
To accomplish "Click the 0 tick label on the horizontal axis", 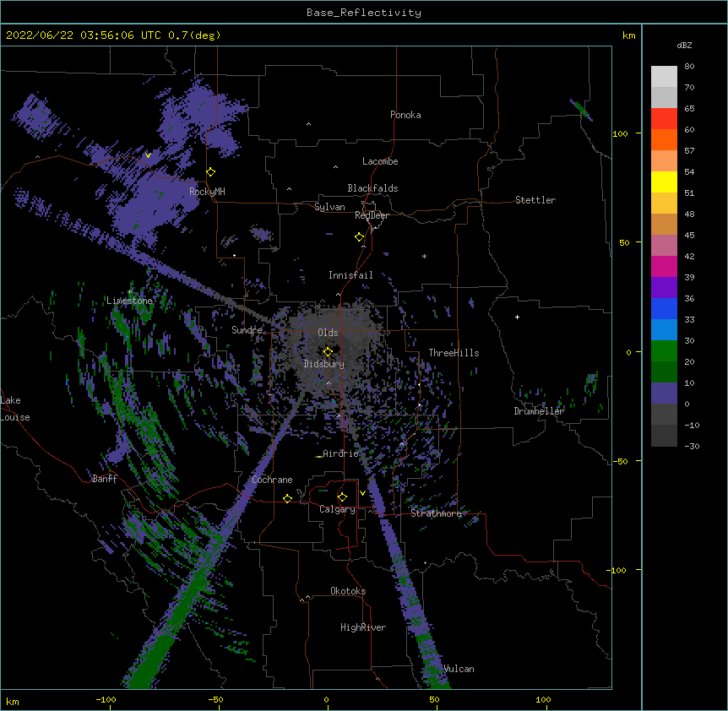I will [x=326, y=699].
